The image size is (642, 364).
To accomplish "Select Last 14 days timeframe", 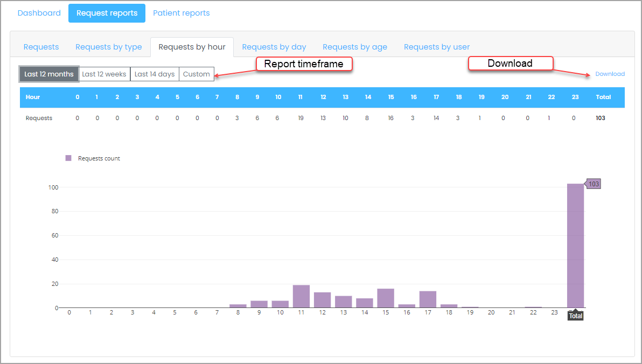I will [155, 74].
